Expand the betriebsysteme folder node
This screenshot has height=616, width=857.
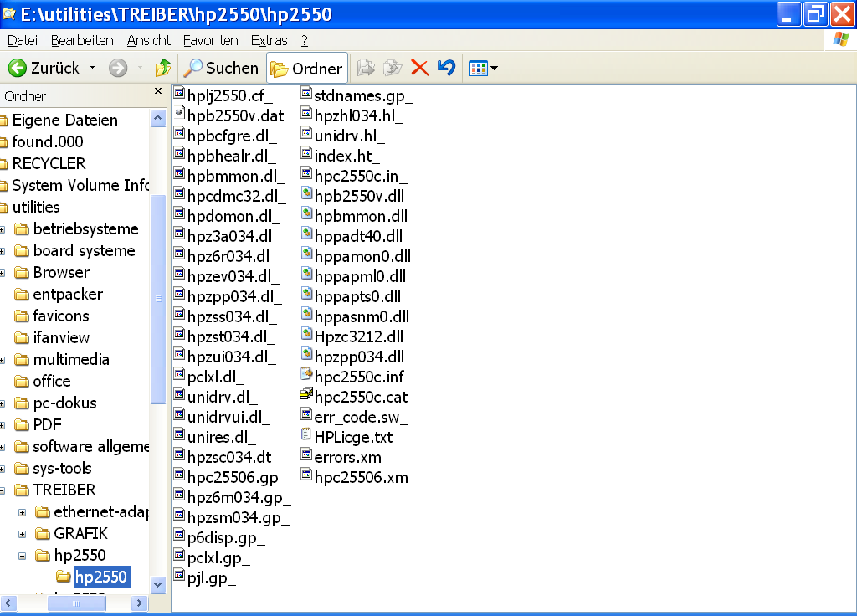pos(3,229)
